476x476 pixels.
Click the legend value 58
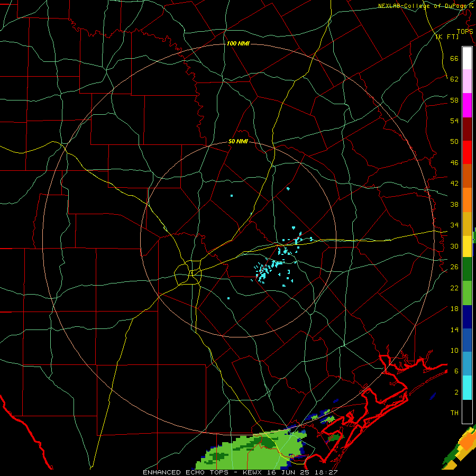tap(454, 100)
